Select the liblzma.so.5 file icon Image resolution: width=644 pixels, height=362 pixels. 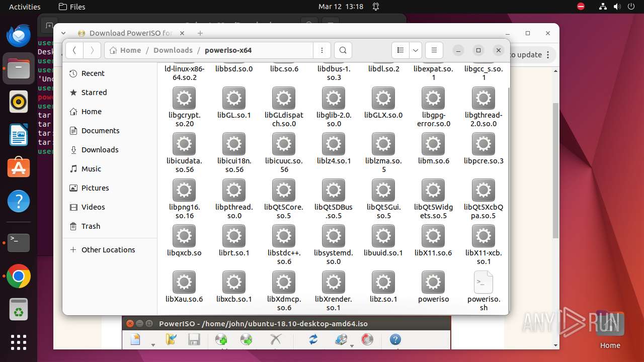click(x=383, y=144)
